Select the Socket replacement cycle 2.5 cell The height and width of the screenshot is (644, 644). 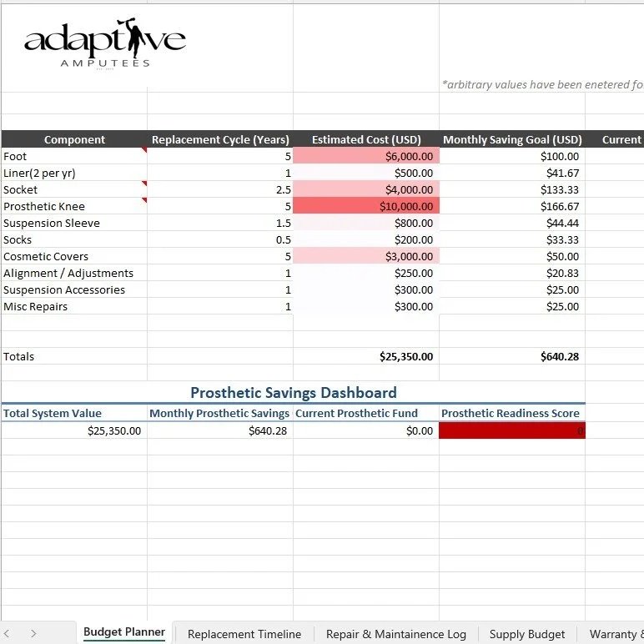[x=220, y=189]
